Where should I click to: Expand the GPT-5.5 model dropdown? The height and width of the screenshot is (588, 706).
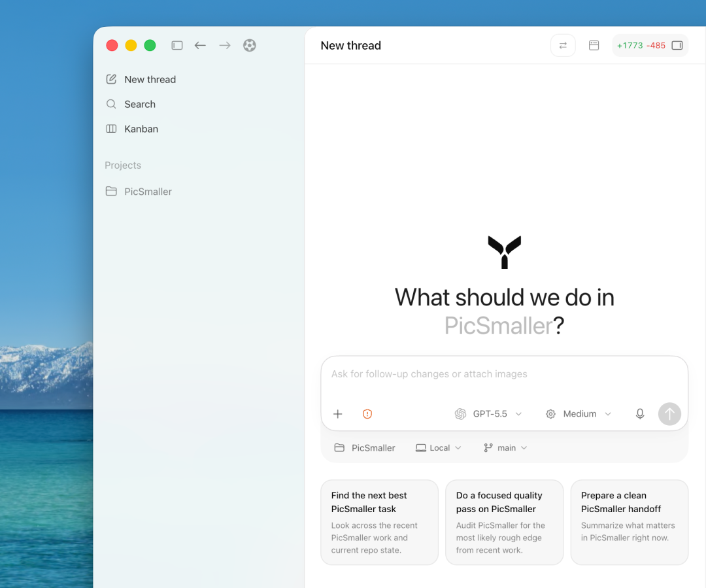pos(488,413)
